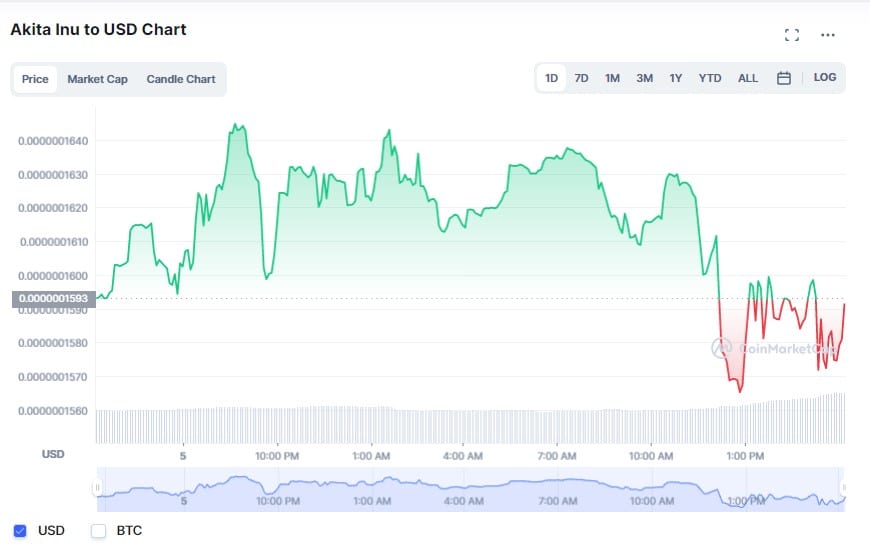Click the blue range navigator mini chart
This screenshot has height=545, width=870.
[x=471, y=490]
